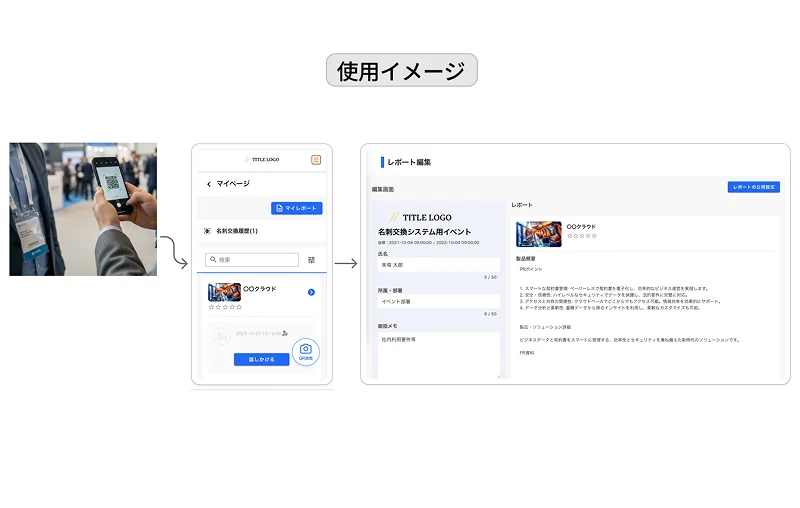Click the レポートの公開設定 button
The width and height of the screenshot is (800, 508).
tap(753, 187)
